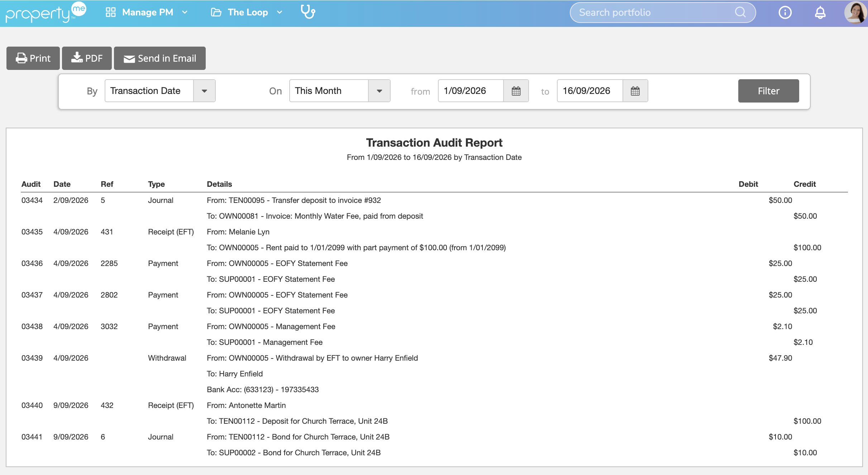Click the Manage PM grid icon

pyautogui.click(x=110, y=12)
